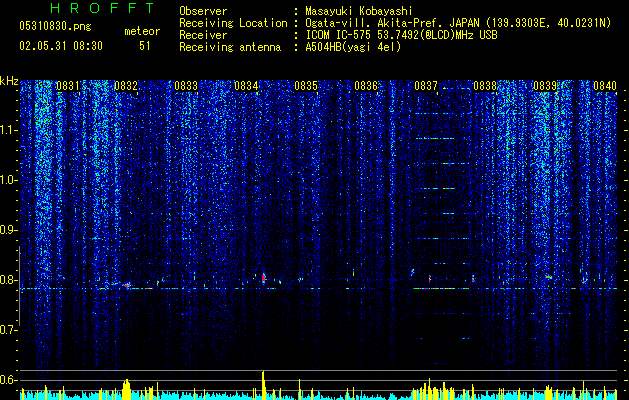Image resolution: width=629 pixels, height=400 pixels.
Task: Click the 0833 time marker
Action: pos(186,86)
